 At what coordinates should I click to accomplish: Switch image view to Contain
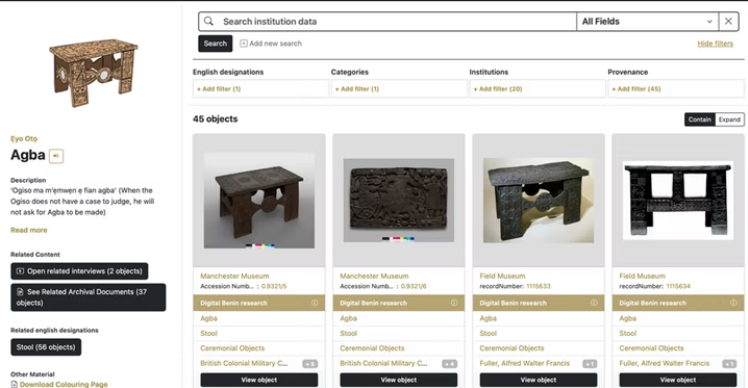coord(699,119)
